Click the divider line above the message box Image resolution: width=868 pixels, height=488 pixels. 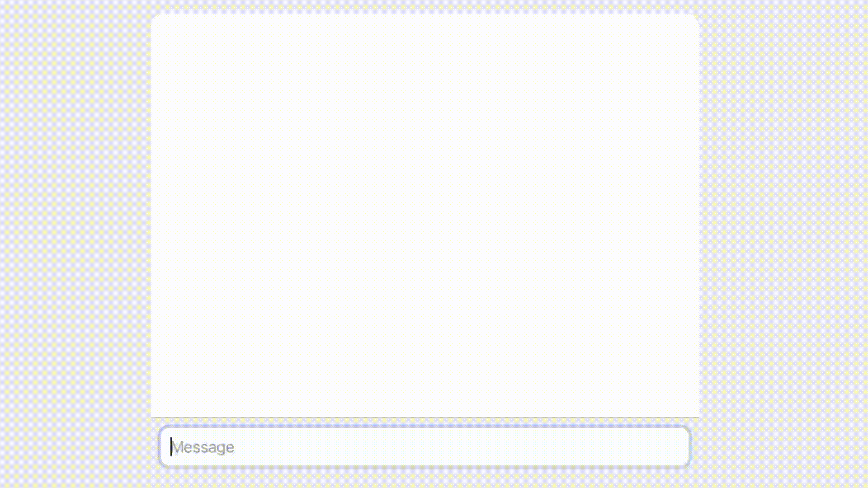click(x=425, y=417)
